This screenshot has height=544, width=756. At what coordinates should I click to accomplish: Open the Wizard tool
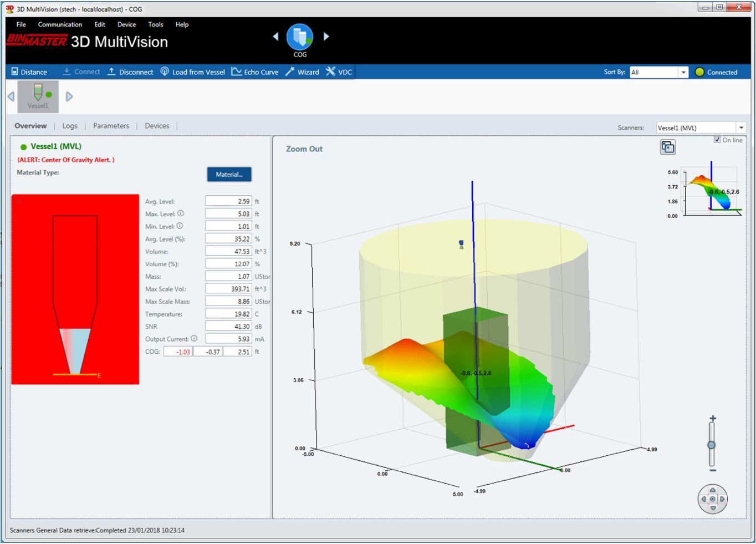(302, 72)
